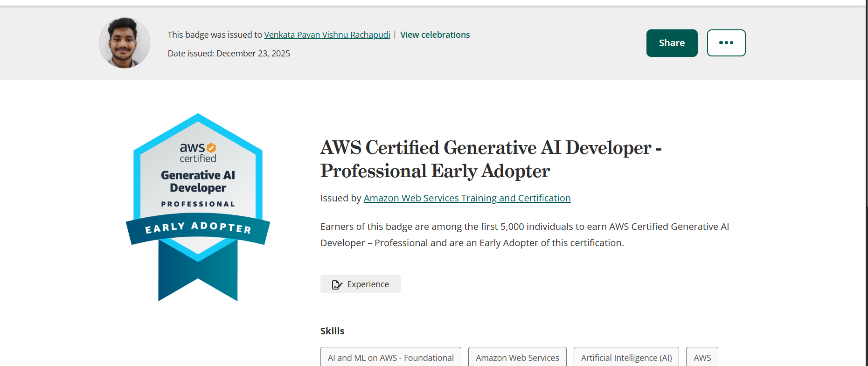Open Venkata Pavan Vishnu Rachapudi profile link
This screenshot has width=868, height=366.
tap(327, 35)
